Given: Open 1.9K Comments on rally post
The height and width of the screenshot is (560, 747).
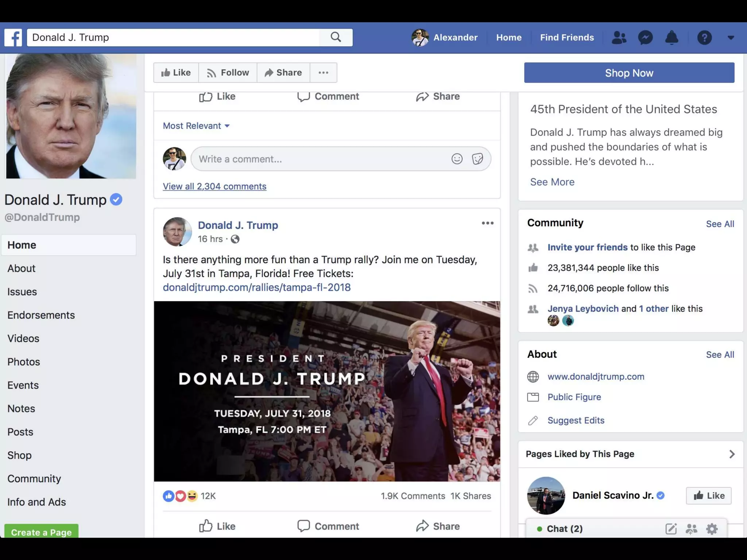Looking at the screenshot, I should (413, 496).
